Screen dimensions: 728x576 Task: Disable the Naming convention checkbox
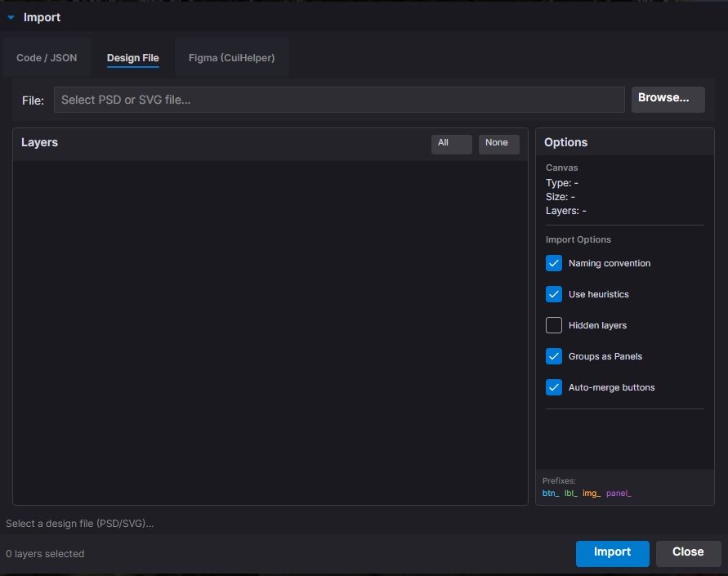click(x=554, y=263)
